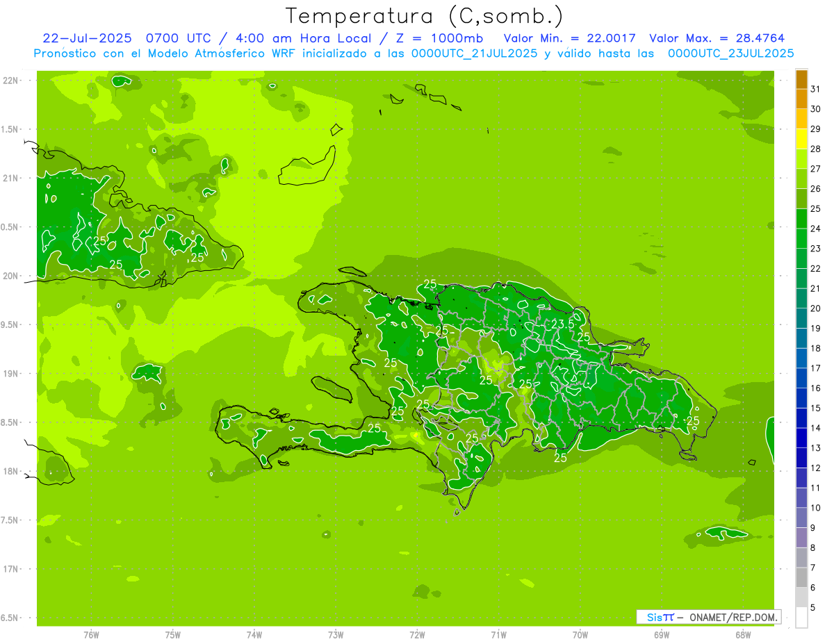Pick the purple swatch between 9 and 10
834x644 pixels.
coord(801,518)
